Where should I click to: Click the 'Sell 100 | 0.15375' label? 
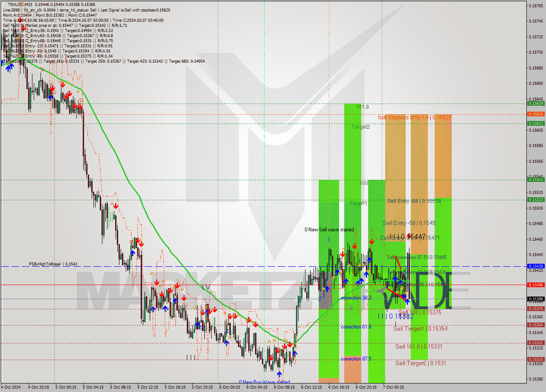click(x=420, y=312)
